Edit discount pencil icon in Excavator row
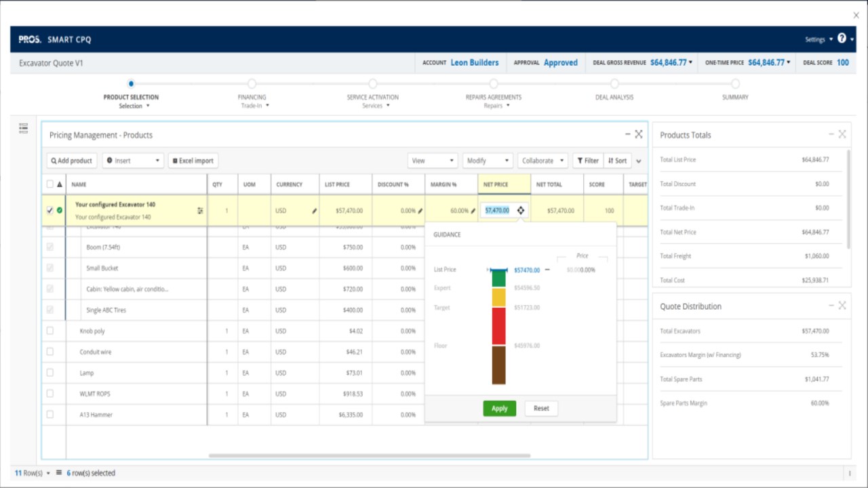 click(420, 211)
